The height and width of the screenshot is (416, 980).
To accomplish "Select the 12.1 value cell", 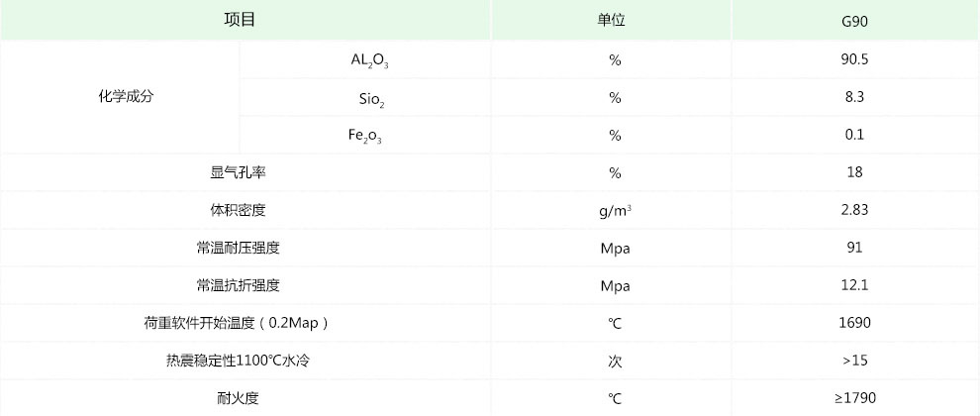I will point(855,285).
